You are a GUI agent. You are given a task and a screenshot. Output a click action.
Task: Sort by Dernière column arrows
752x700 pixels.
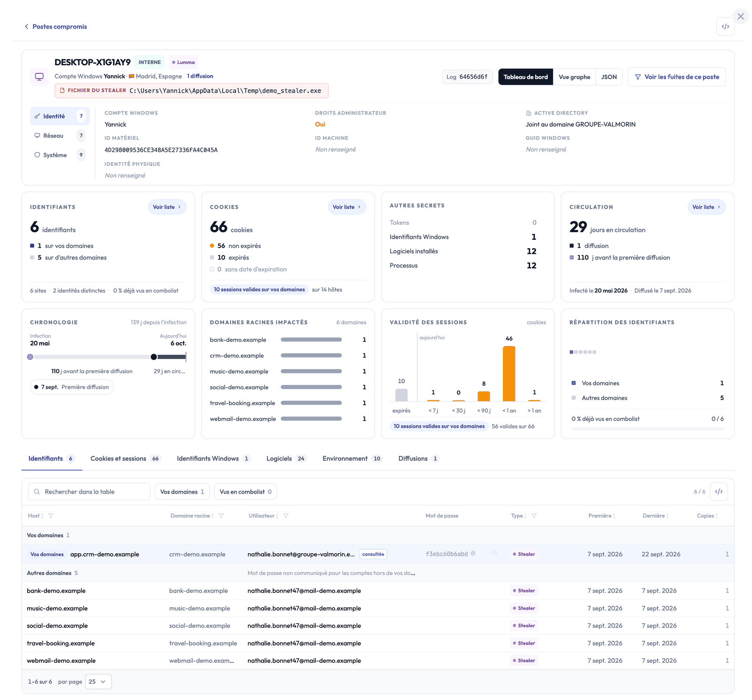click(667, 516)
